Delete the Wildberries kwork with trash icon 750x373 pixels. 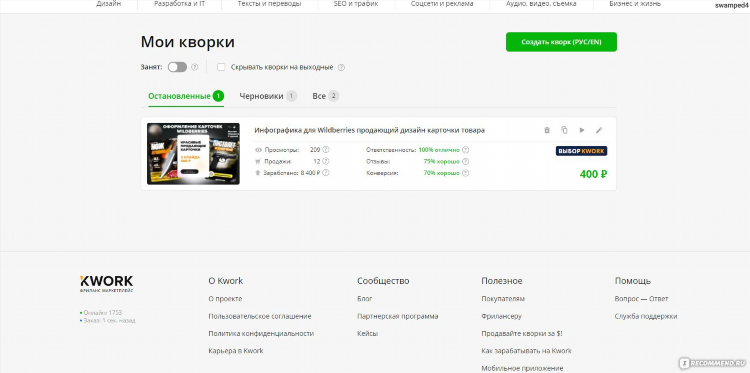click(547, 130)
